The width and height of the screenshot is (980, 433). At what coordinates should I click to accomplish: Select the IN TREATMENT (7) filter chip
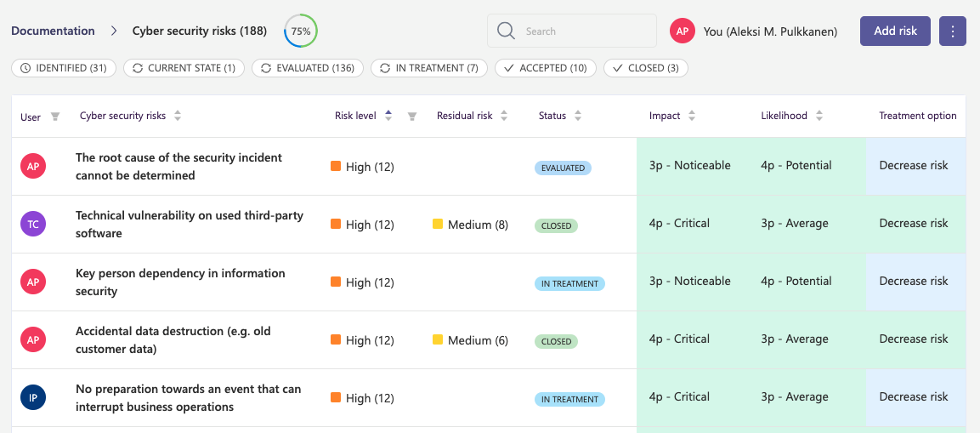428,68
